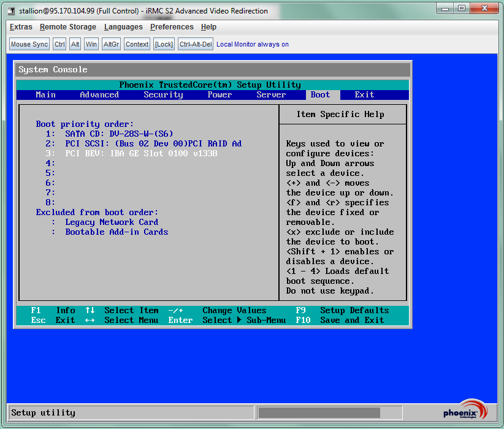Image resolution: width=504 pixels, height=429 pixels.
Task: Click the Mouse Sync button
Action: coord(29,44)
